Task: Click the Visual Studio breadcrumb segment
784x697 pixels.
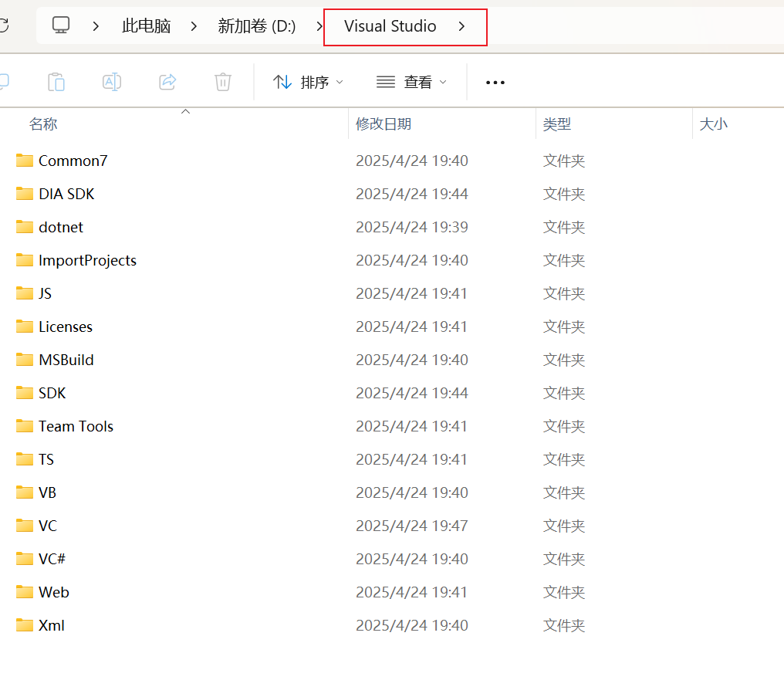Action: click(x=390, y=26)
